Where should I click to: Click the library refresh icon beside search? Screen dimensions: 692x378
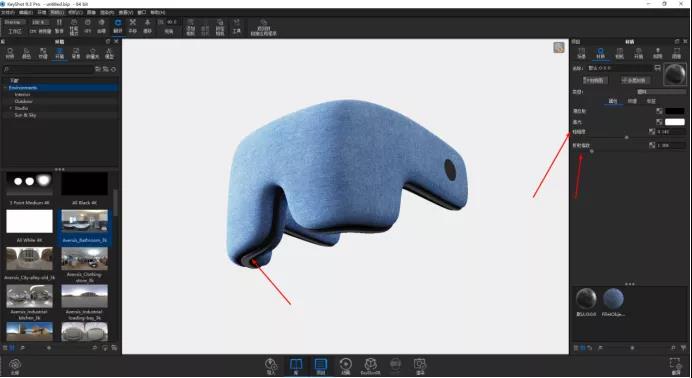pos(113,69)
